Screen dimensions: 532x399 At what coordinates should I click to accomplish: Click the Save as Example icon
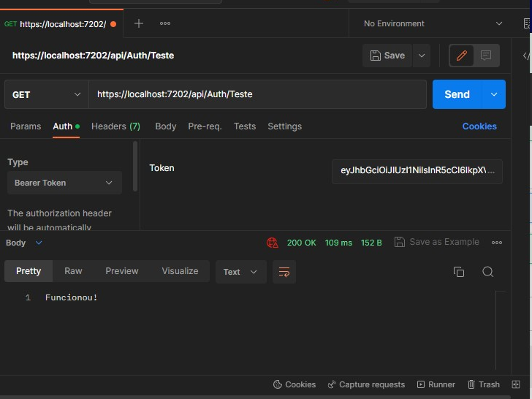[x=399, y=242]
